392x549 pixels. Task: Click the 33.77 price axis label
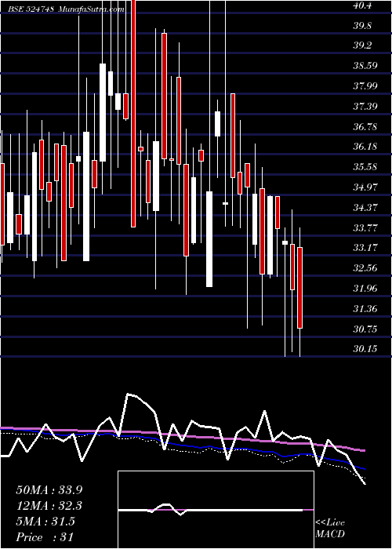[365, 228]
